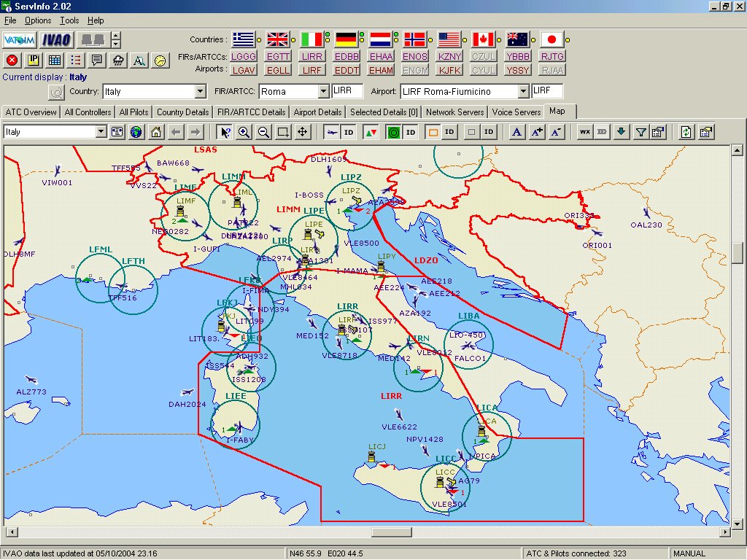Click the FIR code field containing LIRR
Screen dimensions: 747x560
347,90
